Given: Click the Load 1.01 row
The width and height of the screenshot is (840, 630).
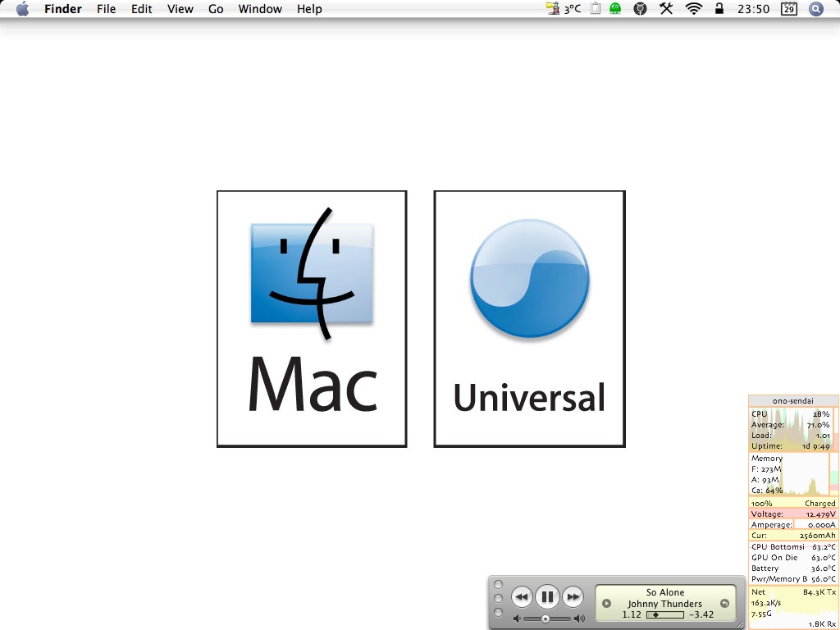Looking at the screenshot, I should point(791,436).
